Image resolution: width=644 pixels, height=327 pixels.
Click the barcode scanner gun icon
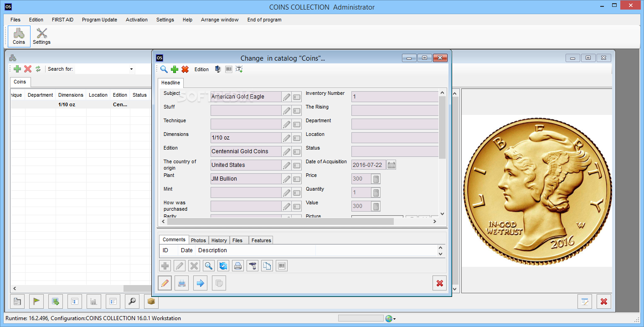252,266
